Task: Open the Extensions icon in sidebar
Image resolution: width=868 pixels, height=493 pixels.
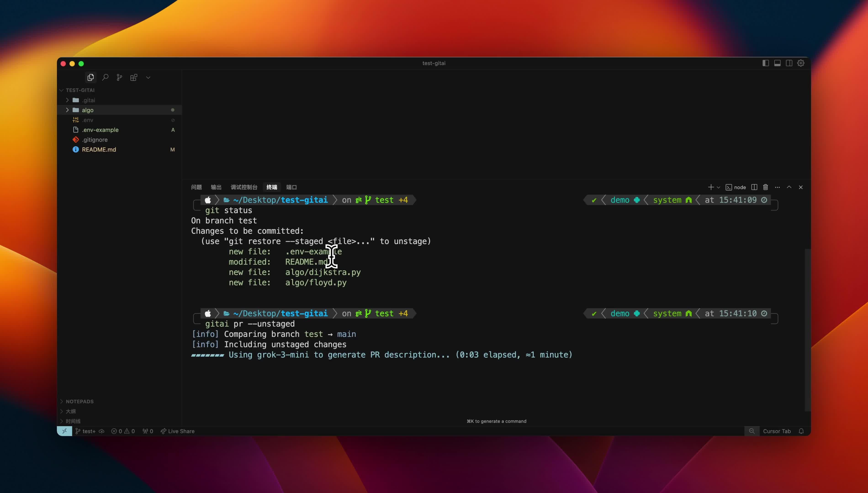Action: (134, 78)
